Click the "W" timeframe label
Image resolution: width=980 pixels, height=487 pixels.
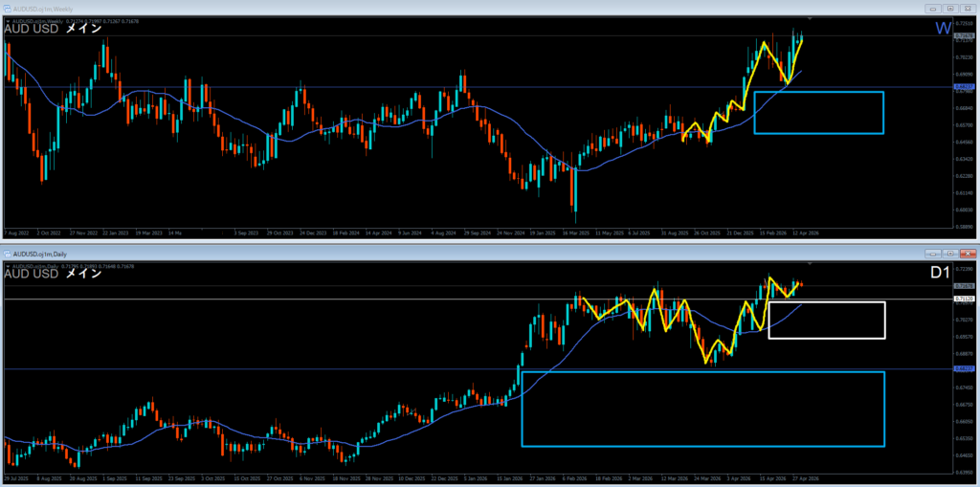[944, 28]
